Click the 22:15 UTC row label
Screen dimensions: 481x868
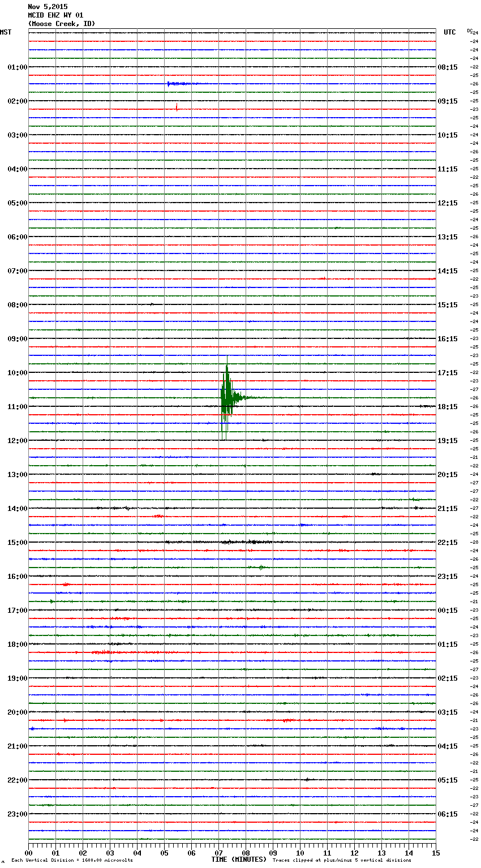point(448,542)
